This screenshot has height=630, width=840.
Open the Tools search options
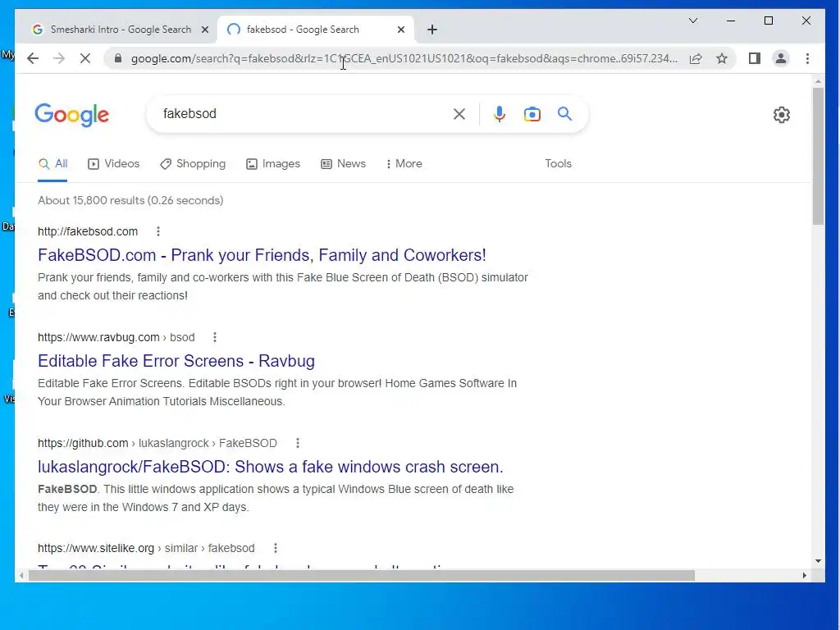[x=558, y=163]
